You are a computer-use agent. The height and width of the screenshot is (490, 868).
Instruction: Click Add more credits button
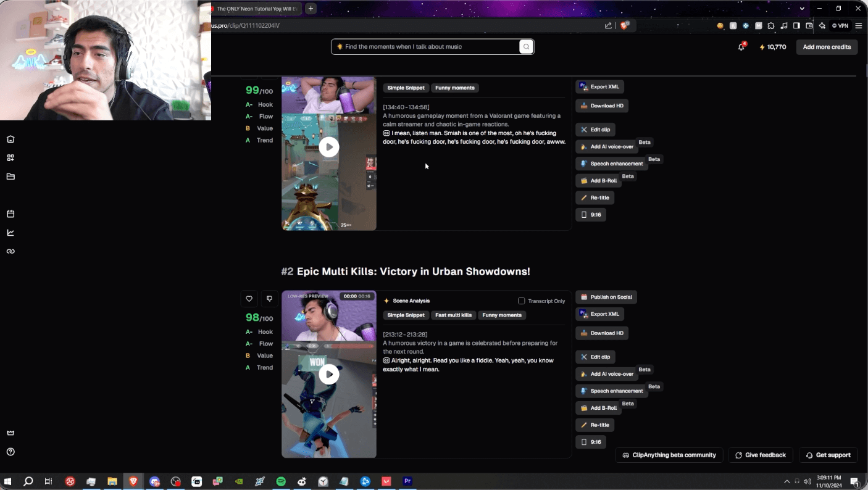[x=827, y=47]
